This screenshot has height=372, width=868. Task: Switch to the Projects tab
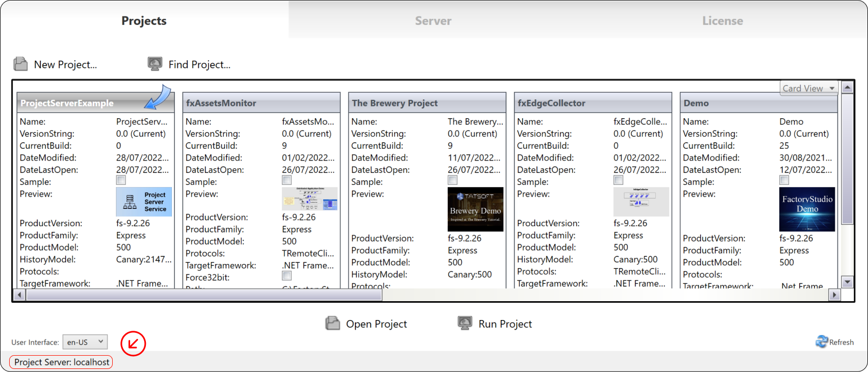[x=144, y=20]
